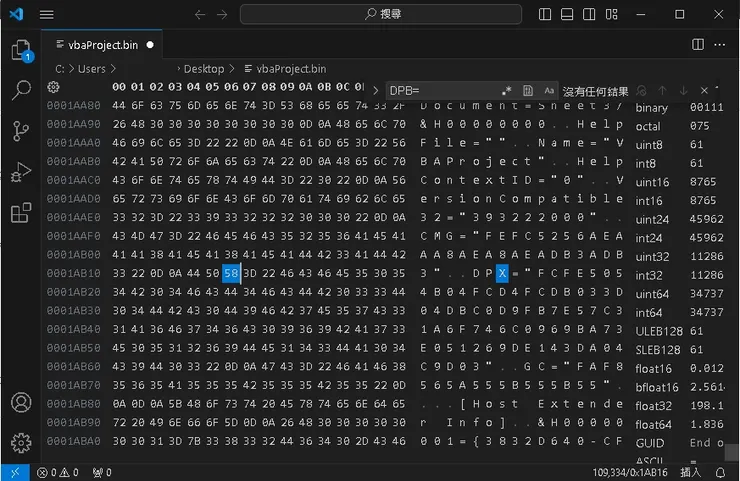Toggle regular expression search in find widget
The height and width of the screenshot is (481, 740).
(x=507, y=91)
